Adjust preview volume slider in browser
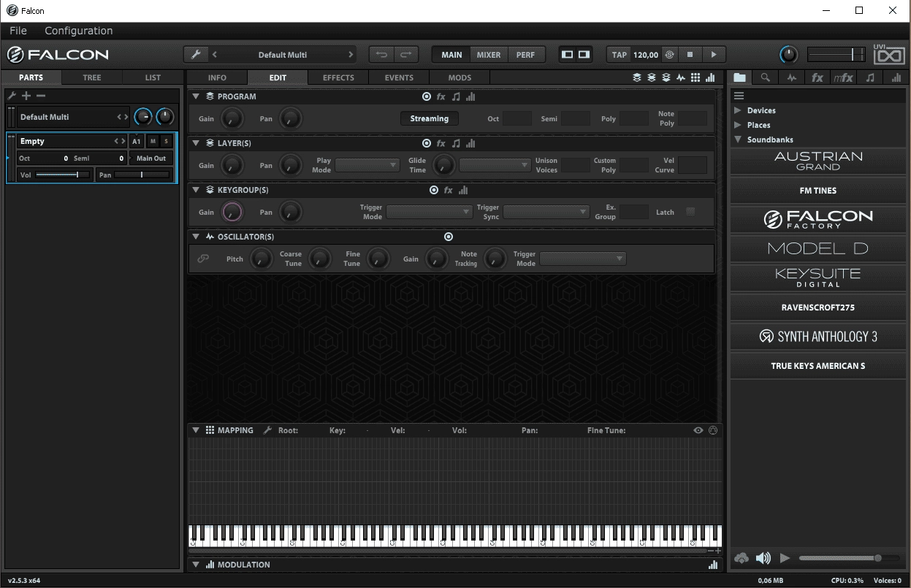Screen dimensions: 911x588 (850, 558)
